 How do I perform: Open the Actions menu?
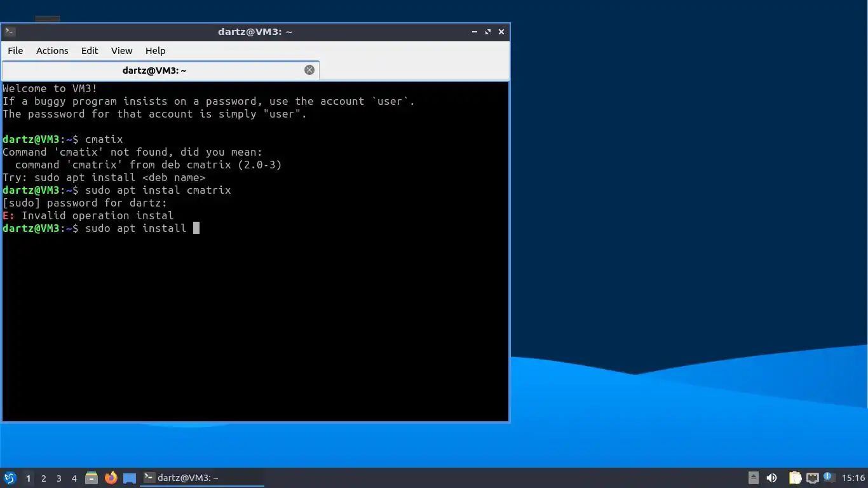click(x=52, y=51)
